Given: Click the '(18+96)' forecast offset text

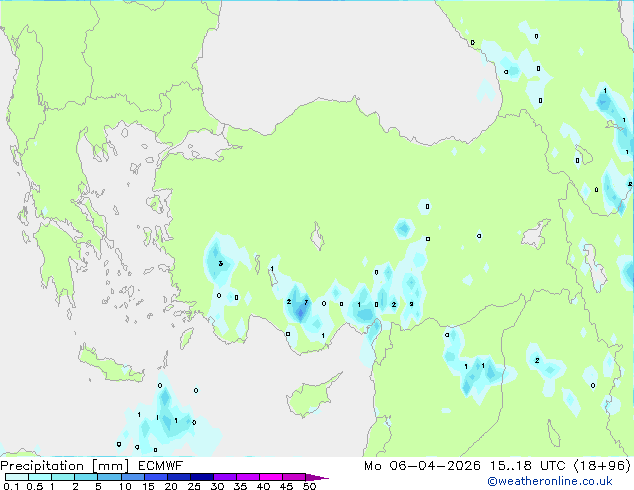Looking at the screenshot, I should 602,466.
